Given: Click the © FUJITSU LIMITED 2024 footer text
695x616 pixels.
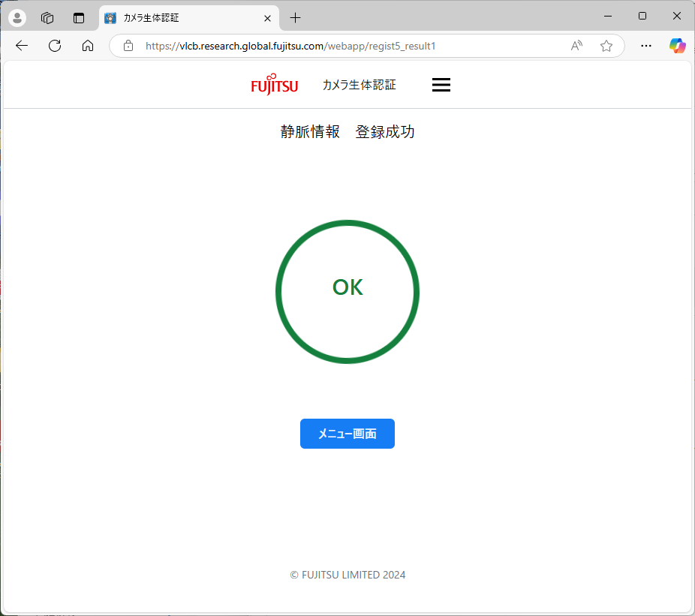Looking at the screenshot, I should click(347, 575).
